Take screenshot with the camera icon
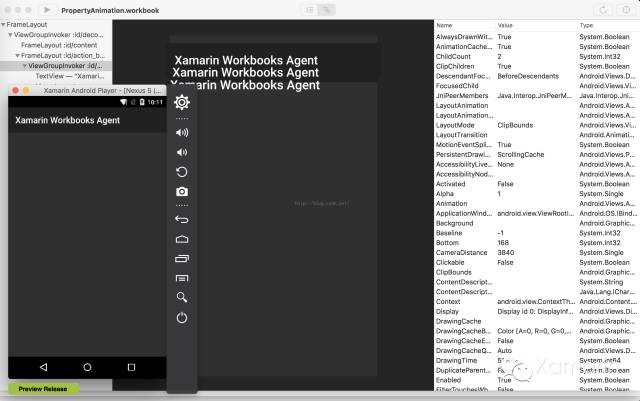Screen dimensions: 640x401 point(182,192)
